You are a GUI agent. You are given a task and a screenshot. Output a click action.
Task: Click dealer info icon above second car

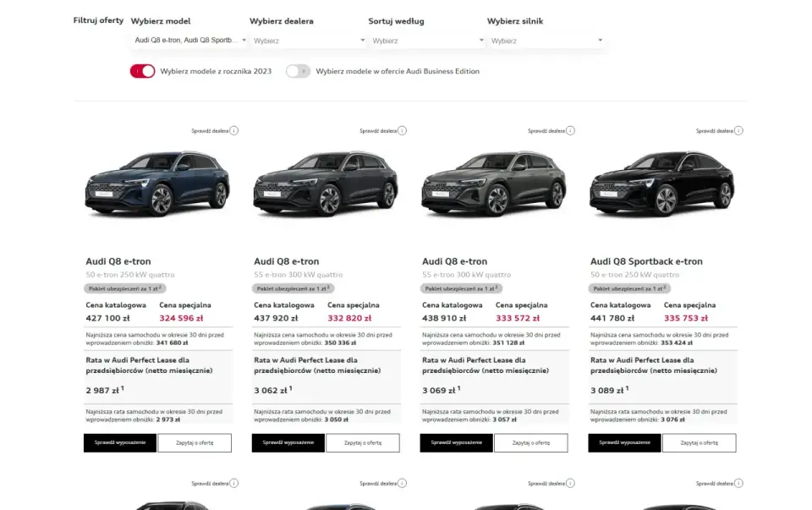click(403, 131)
